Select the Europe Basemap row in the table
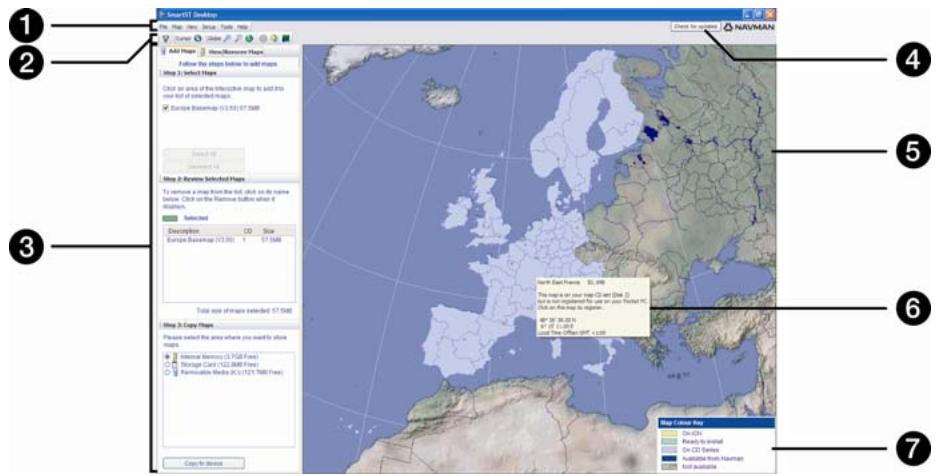 (x=229, y=239)
